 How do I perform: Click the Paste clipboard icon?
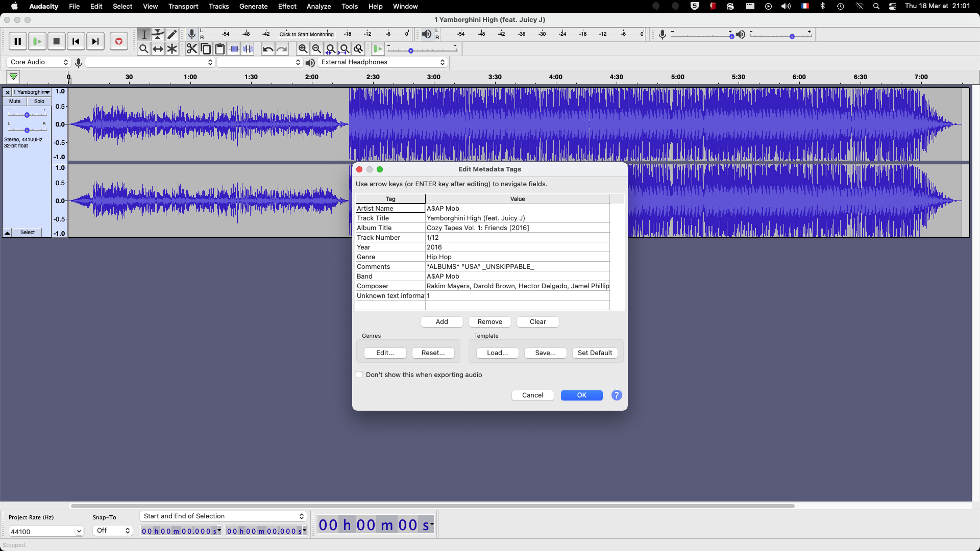(x=220, y=49)
